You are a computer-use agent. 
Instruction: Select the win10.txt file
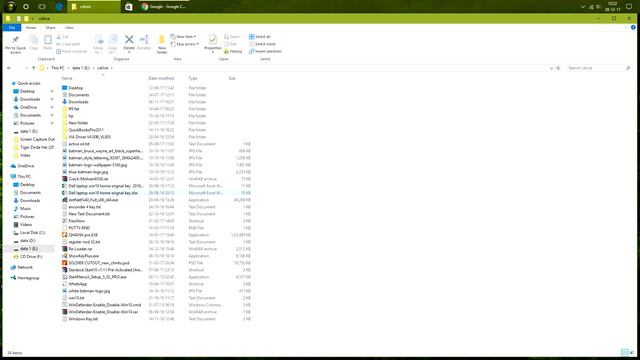(x=76, y=298)
